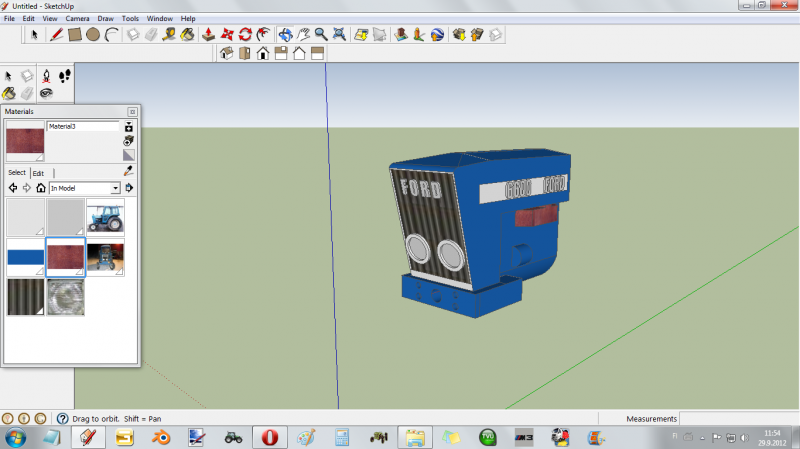Choose the Rotate tool
The image size is (800, 449).
tap(245, 35)
